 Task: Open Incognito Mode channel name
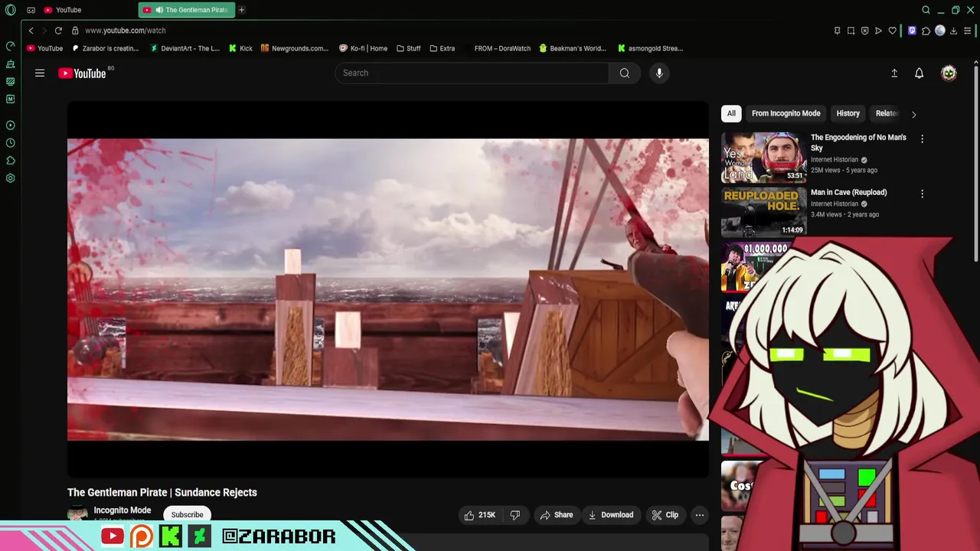click(x=122, y=510)
